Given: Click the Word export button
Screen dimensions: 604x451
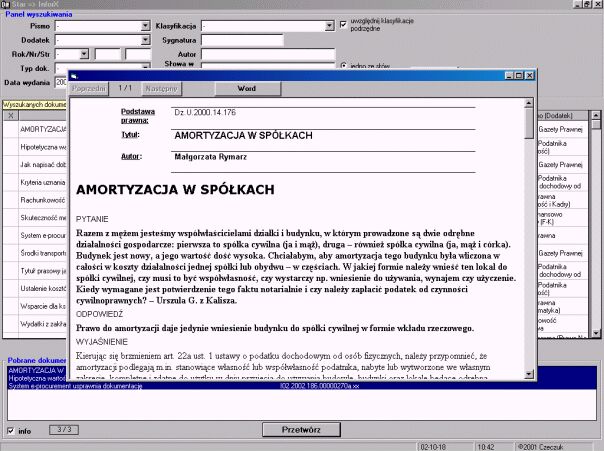Looking at the screenshot, I should pos(248,89).
